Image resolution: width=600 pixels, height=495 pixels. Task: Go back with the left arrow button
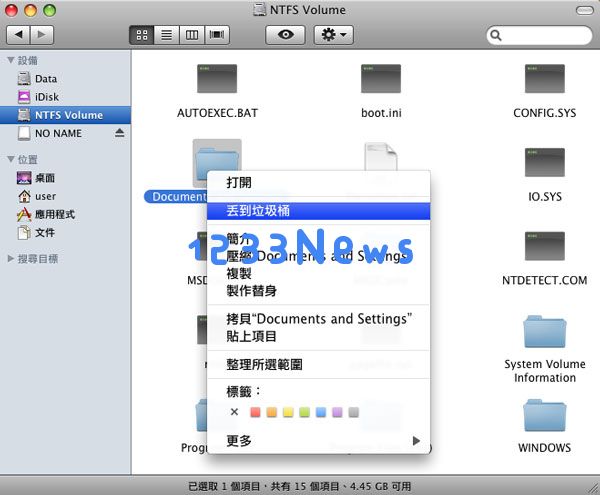click(x=18, y=35)
